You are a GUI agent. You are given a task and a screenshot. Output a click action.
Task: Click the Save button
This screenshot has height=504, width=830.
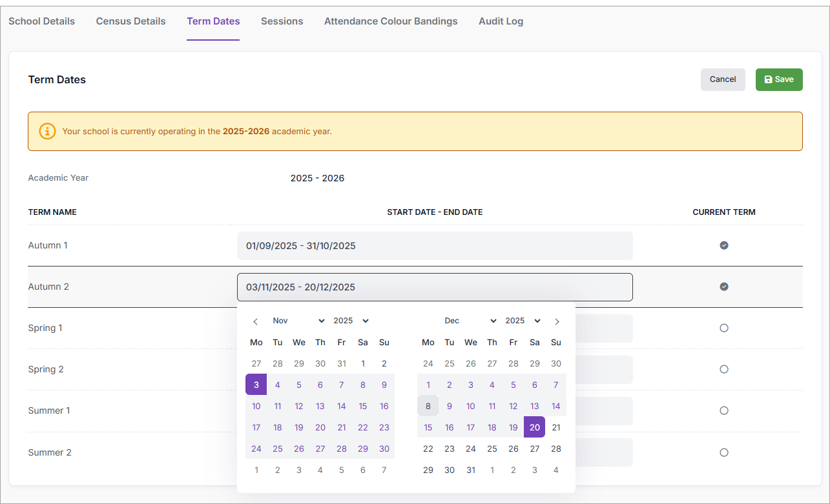(778, 79)
